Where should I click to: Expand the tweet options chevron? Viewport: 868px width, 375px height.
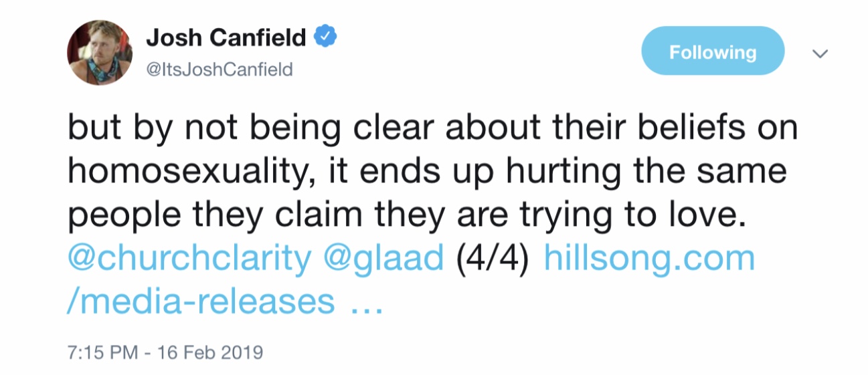[820, 52]
